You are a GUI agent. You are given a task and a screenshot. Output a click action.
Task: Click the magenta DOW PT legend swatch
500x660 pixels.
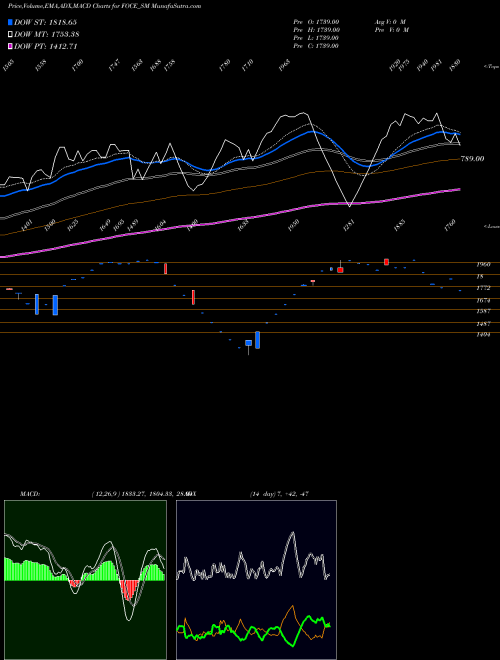(10, 47)
